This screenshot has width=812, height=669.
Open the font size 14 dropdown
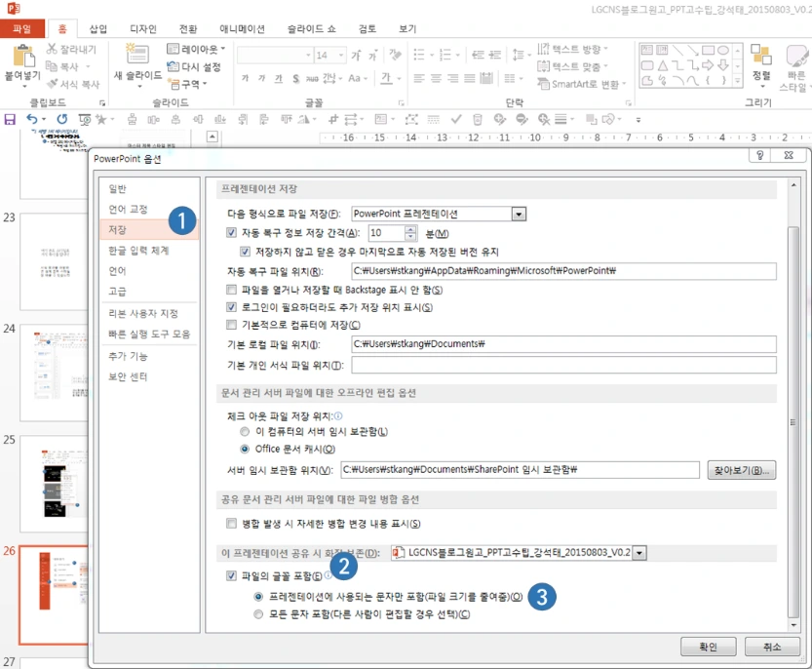click(341, 55)
